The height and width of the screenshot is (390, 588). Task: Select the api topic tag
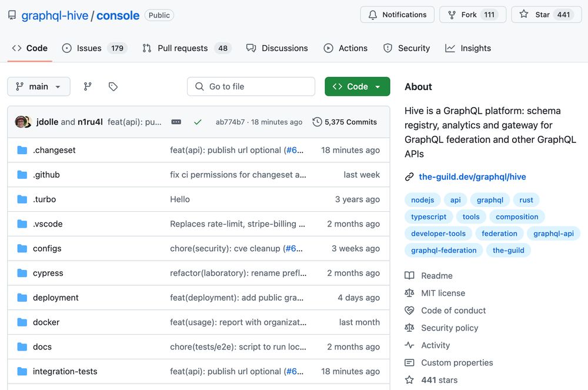455,200
